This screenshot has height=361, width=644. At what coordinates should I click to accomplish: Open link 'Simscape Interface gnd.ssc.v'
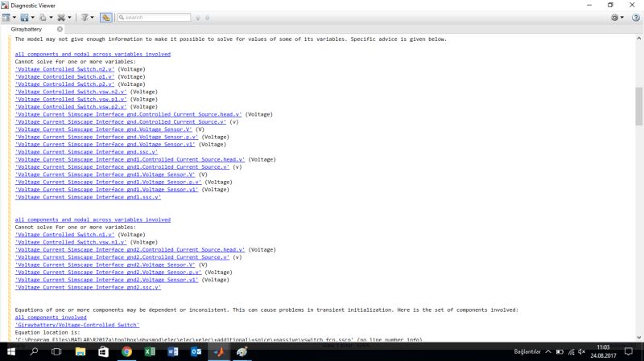[87, 152]
